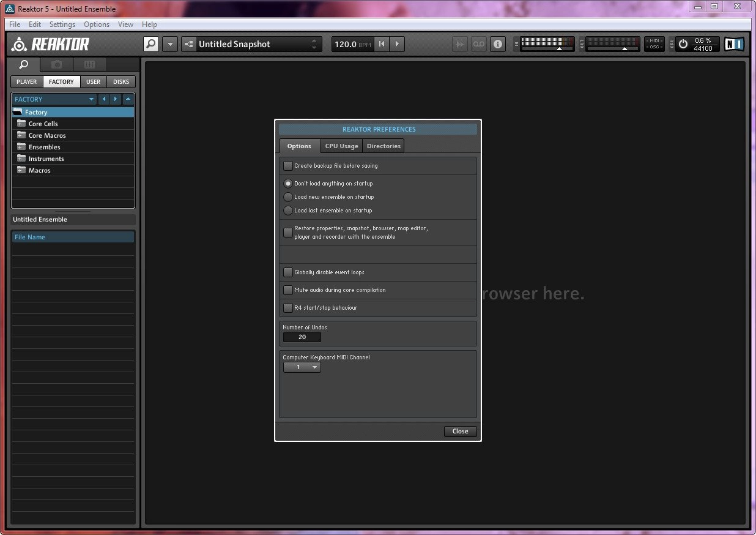756x535 pixels.
Task: Open Computer Keyboard MIDI Channel dropdown
Action: pos(302,367)
